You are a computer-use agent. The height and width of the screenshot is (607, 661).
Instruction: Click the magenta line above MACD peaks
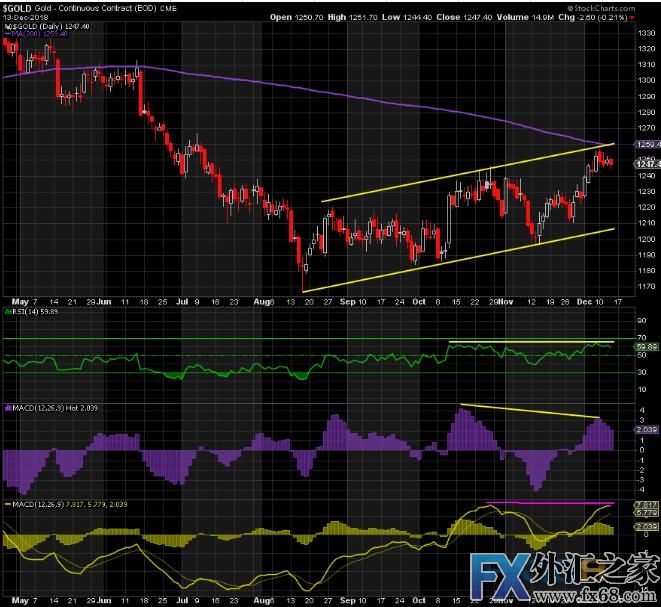point(548,502)
